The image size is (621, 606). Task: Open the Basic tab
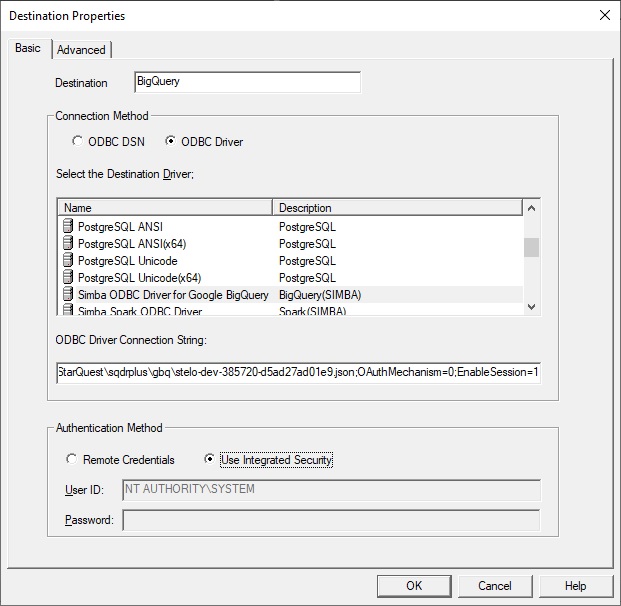point(28,49)
